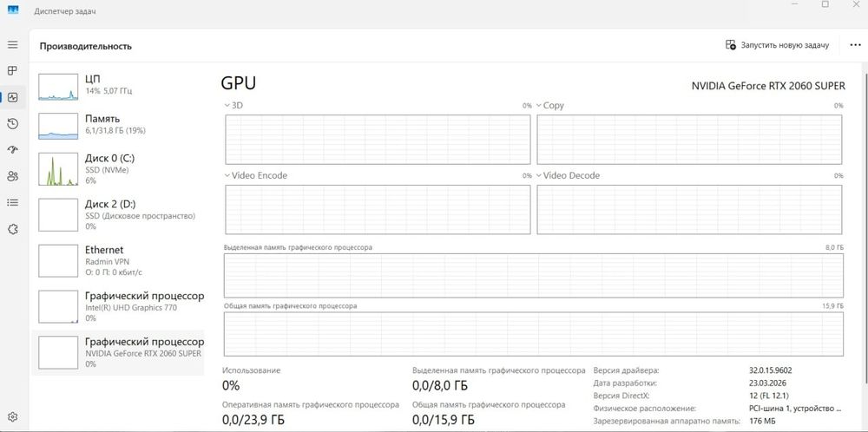Open the Startup apps page icon

click(12, 150)
